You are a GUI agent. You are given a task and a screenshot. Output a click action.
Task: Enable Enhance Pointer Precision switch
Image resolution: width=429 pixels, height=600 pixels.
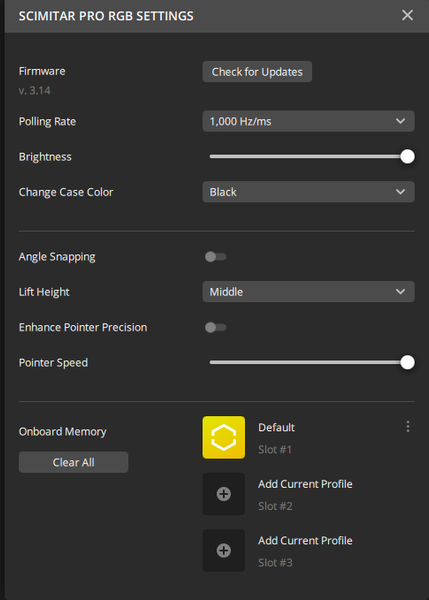coord(215,327)
